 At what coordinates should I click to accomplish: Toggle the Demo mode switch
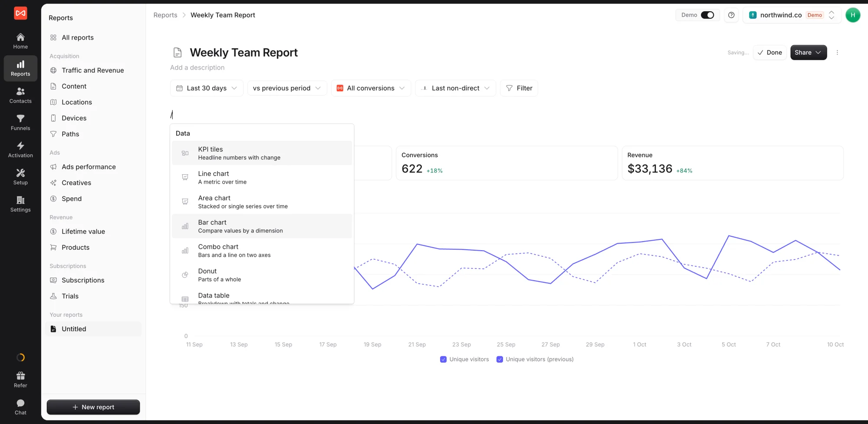point(707,15)
